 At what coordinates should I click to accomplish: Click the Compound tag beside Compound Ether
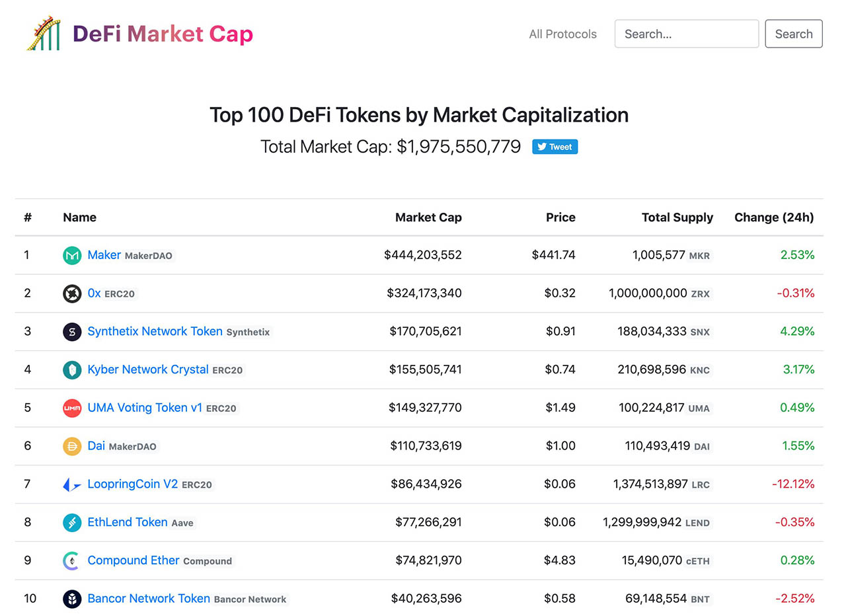point(208,562)
